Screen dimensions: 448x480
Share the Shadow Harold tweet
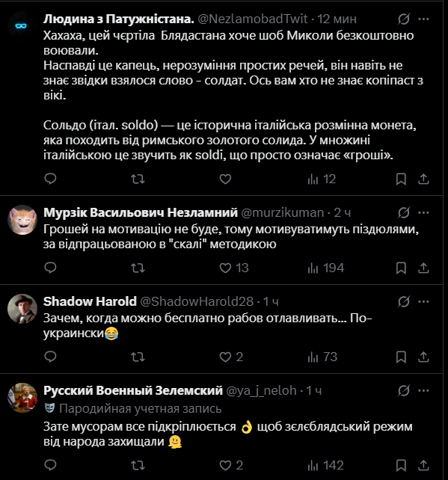(x=423, y=357)
